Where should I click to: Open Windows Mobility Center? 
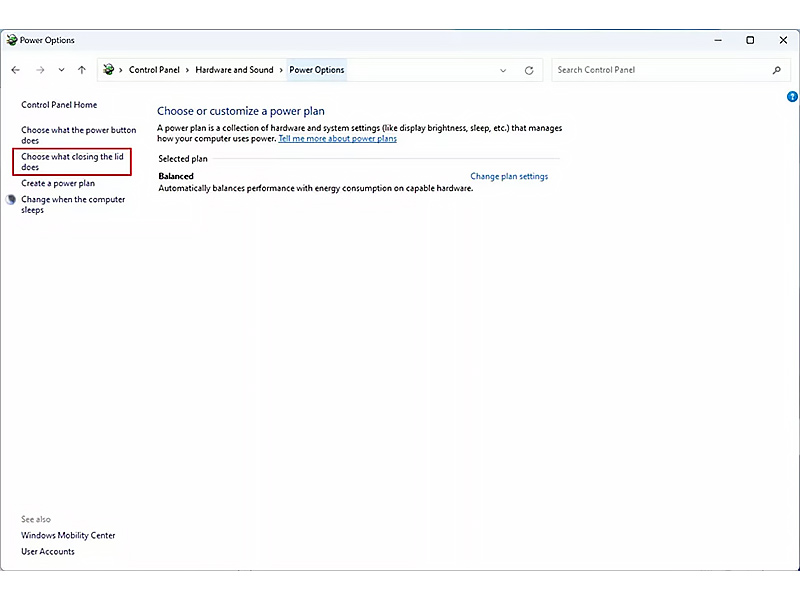coord(68,535)
